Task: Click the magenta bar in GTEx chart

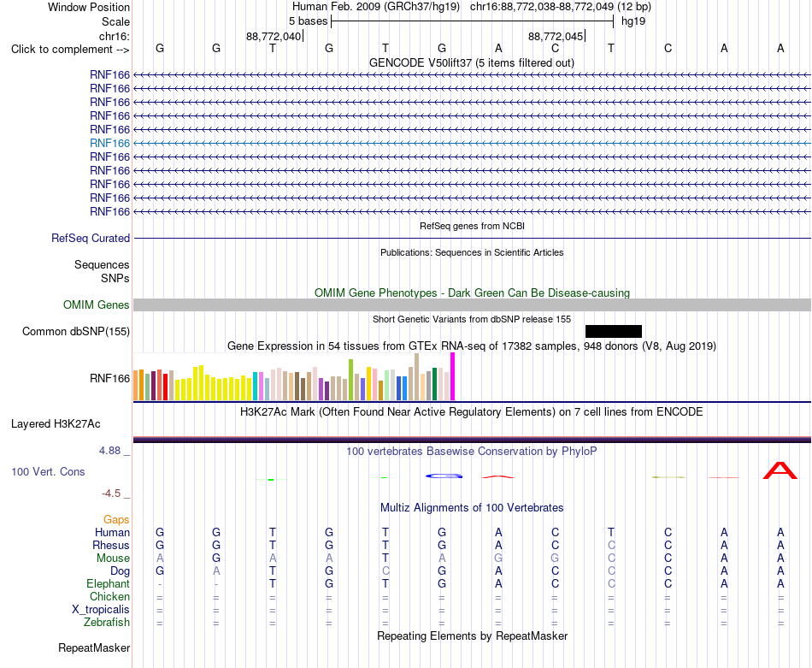Action: pos(453,376)
